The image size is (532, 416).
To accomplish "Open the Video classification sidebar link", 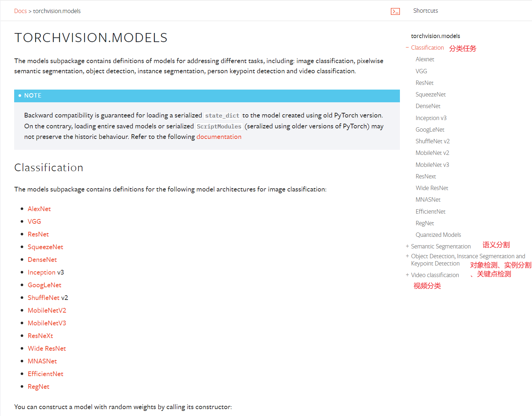I will point(435,275).
